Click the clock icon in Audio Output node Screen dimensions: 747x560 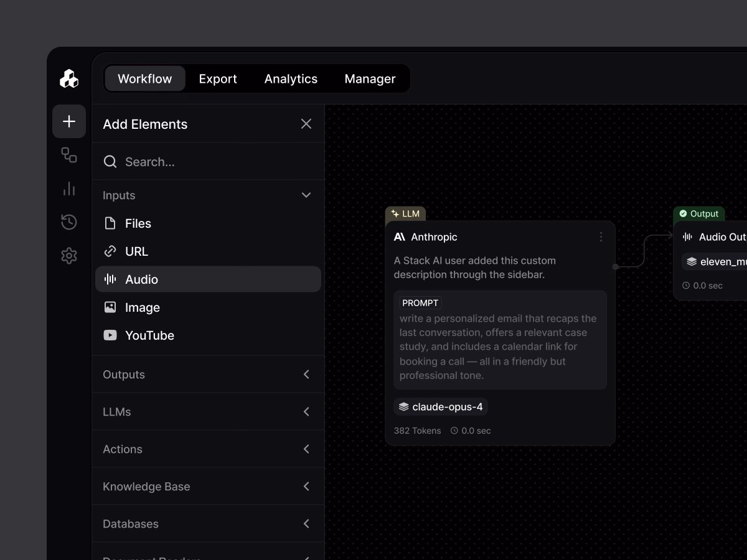click(x=686, y=286)
